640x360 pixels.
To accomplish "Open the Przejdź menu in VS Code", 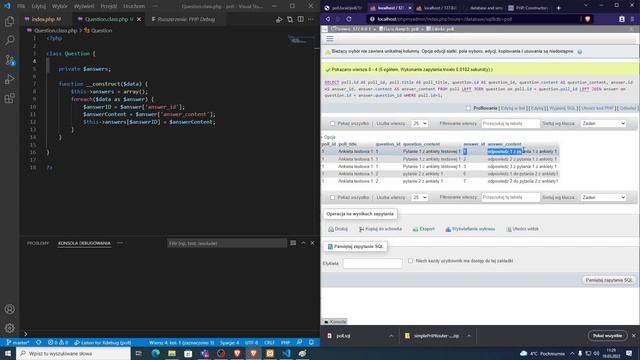I will 109,6.
